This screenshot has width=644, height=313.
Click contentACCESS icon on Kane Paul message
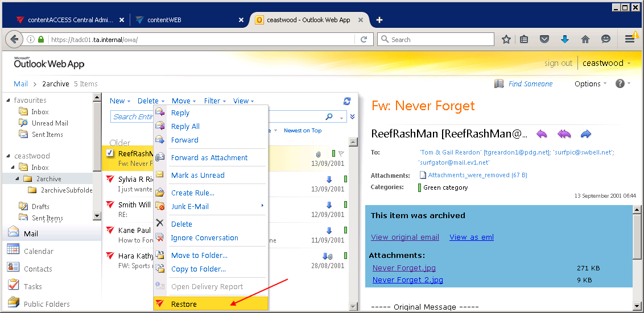point(110,229)
